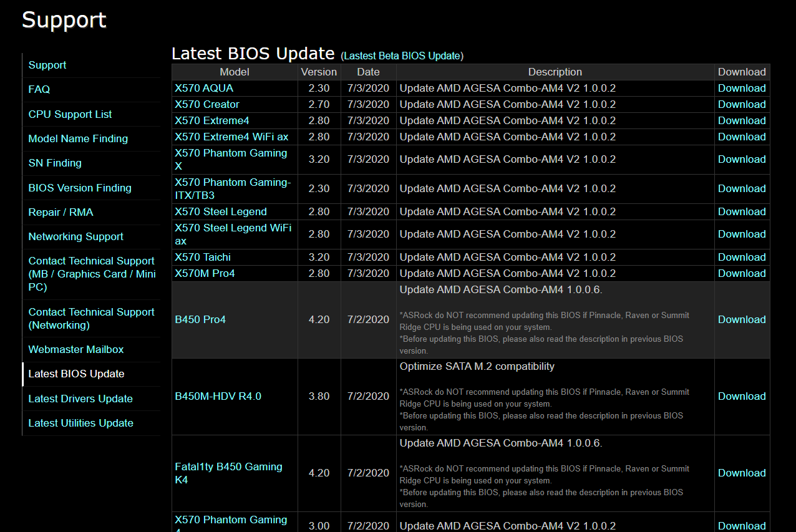Open B450 Pro4 model link
This screenshot has width=796, height=532.
click(x=200, y=319)
